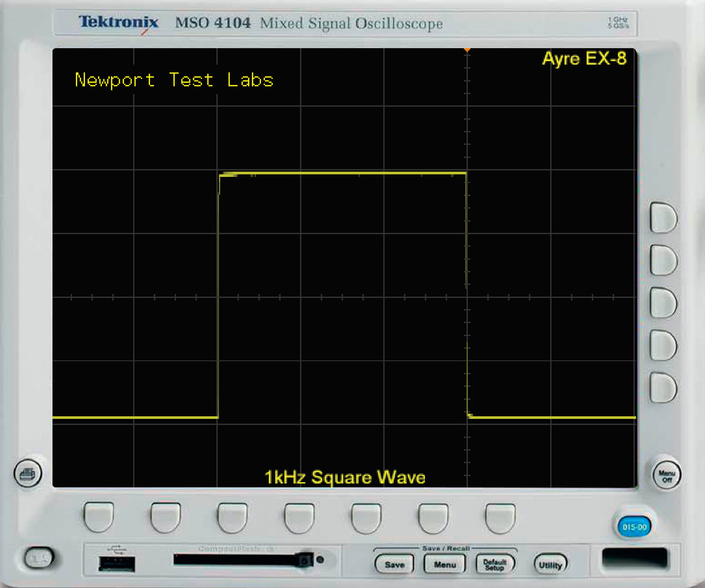
Task: Click the middle side bezel button
Action: point(663,303)
